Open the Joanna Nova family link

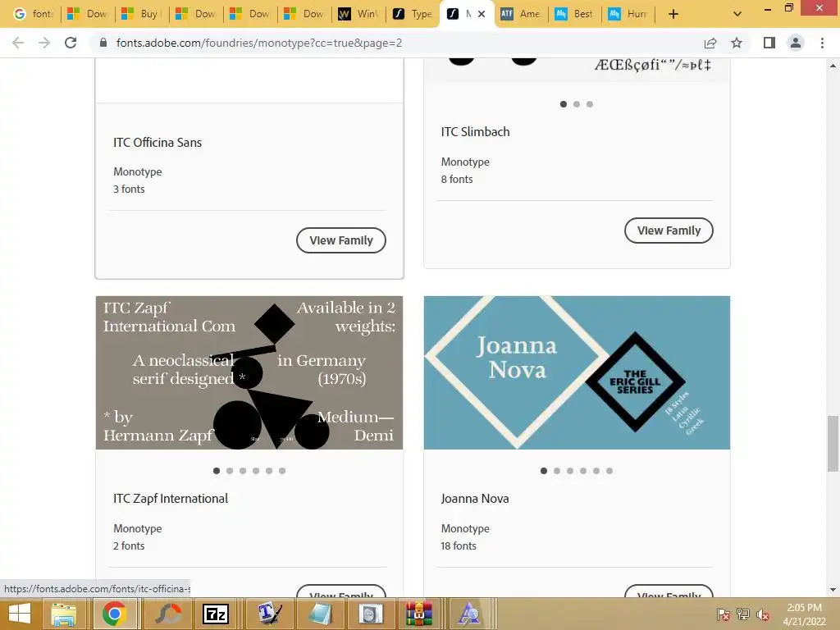pos(475,499)
